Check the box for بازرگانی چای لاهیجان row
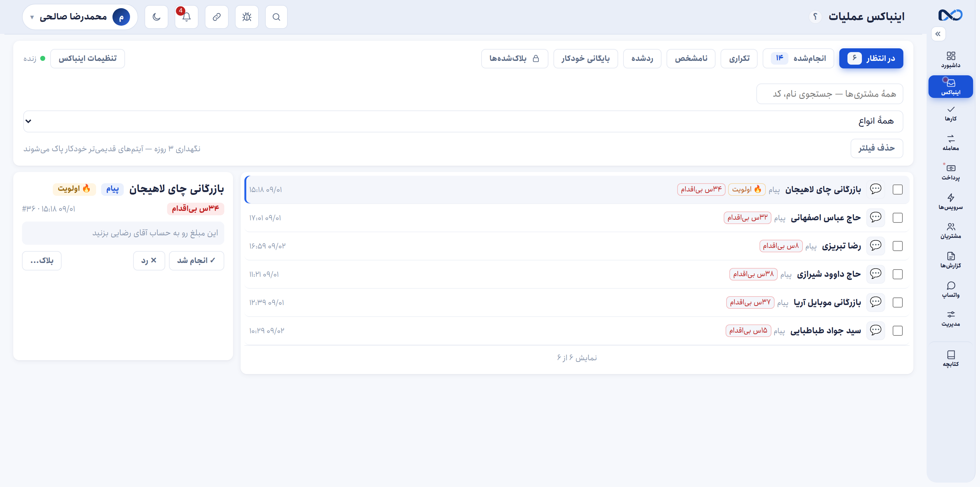This screenshot has width=980, height=487. click(x=897, y=189)
